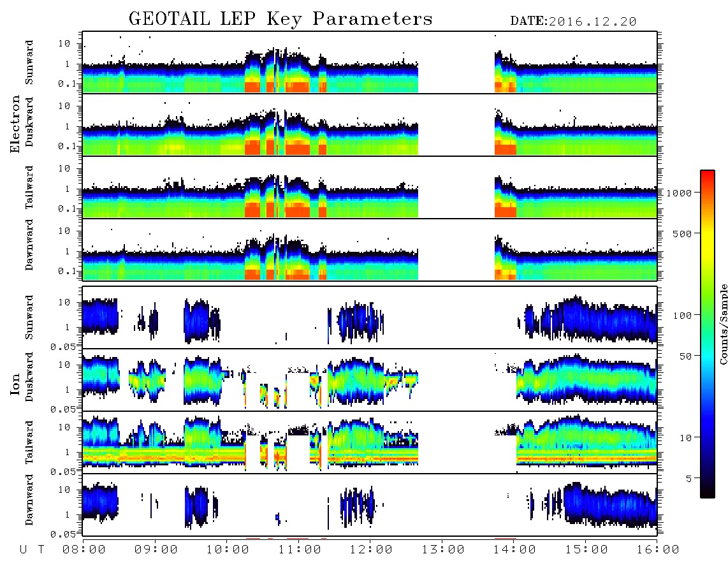The width and height of the screenshot is (728, 561).
Task: Select the "14:00" time tick label
Action: 514,550
